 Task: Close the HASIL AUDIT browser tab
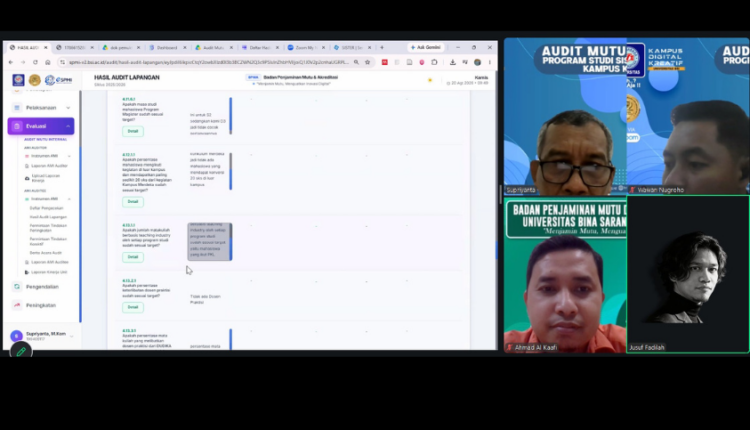tap(45, 47)
